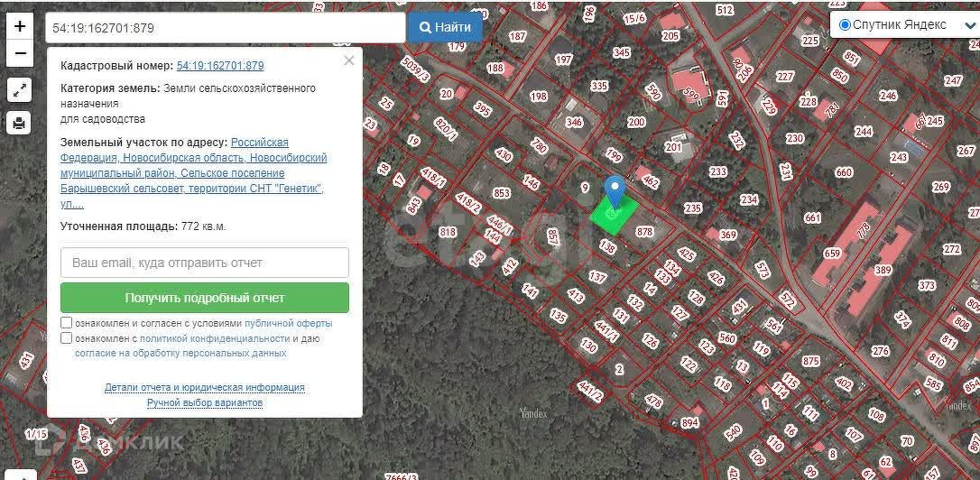Select parcel labeled 227 on map
The width and height of the screenshot is (980, 480).
(785, 77)
